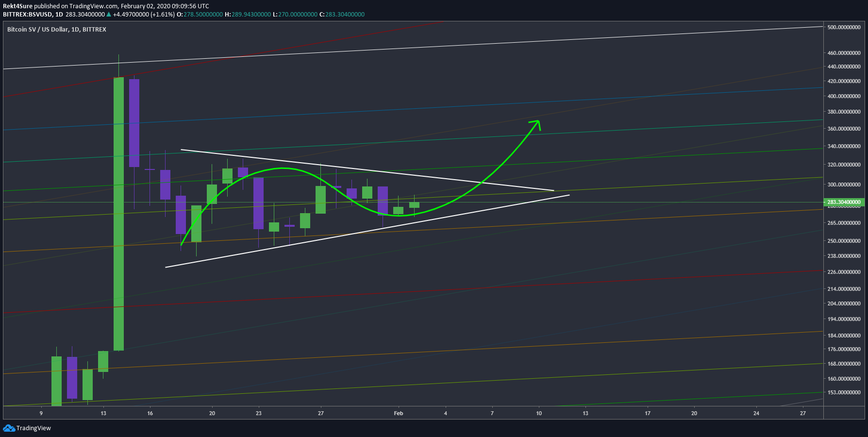This screenshot has width=868, height=437.
Task: Click the high price value H:289.94300000
Action: pos(248,15)
